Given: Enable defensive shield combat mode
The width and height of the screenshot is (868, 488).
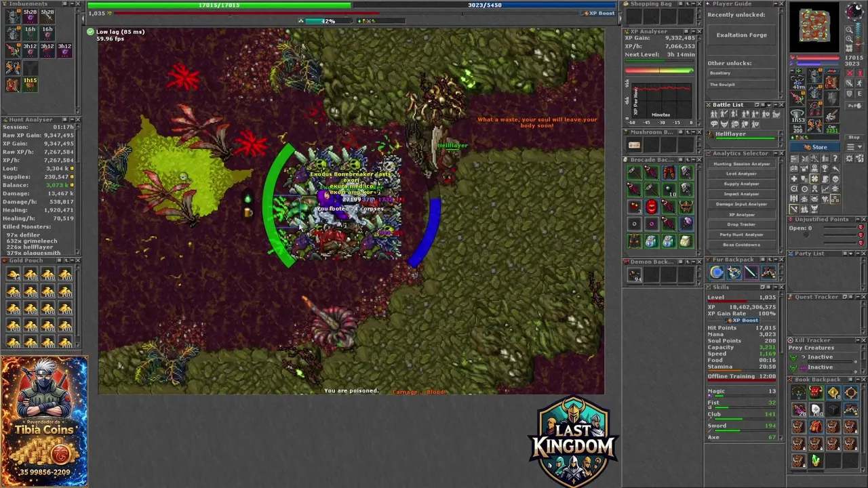Looking at the screenshot, I should point(849,94).
